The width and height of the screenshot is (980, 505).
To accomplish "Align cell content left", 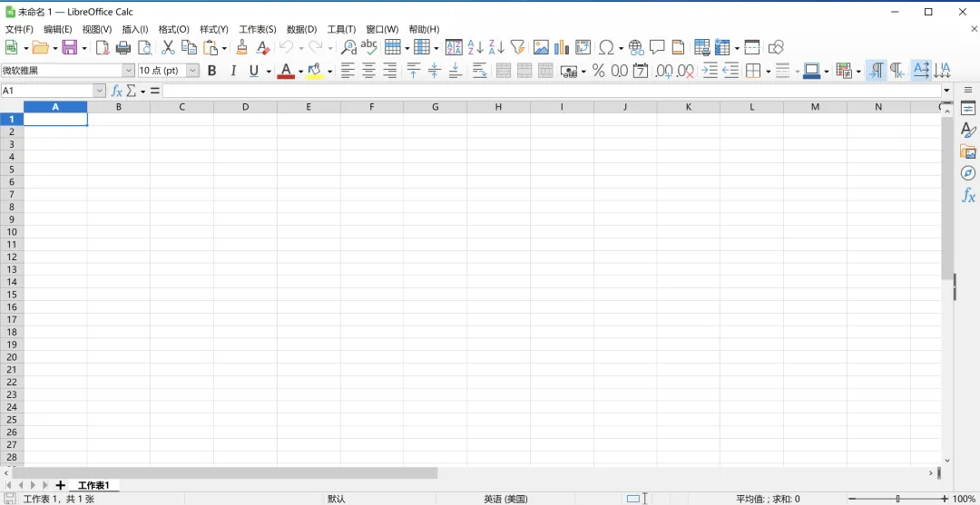I will coord(348,71).
